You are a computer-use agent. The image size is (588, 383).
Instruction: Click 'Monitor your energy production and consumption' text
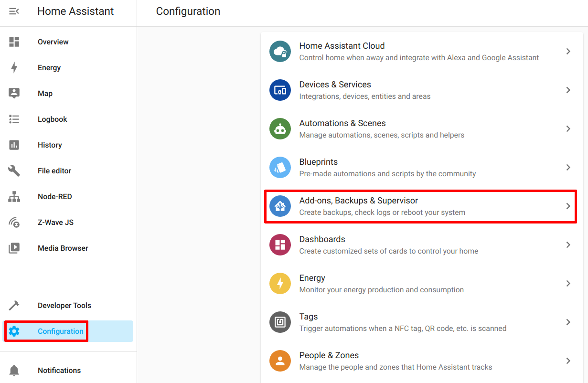382,290
